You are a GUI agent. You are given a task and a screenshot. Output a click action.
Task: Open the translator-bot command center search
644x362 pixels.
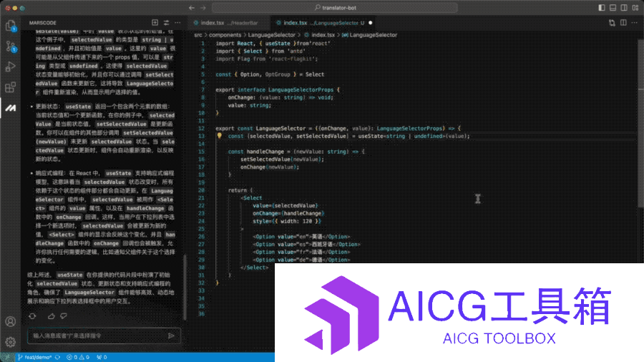pyautogui.click(x=335, y=8)
